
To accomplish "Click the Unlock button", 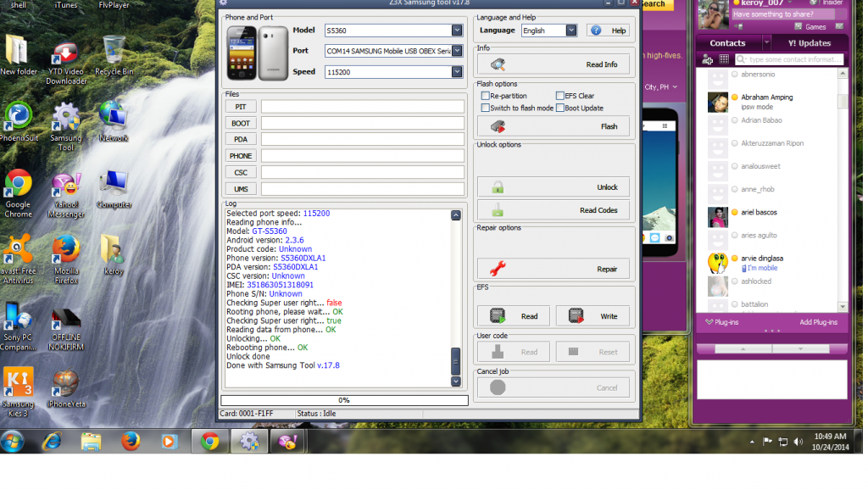I will click(553, 187).
